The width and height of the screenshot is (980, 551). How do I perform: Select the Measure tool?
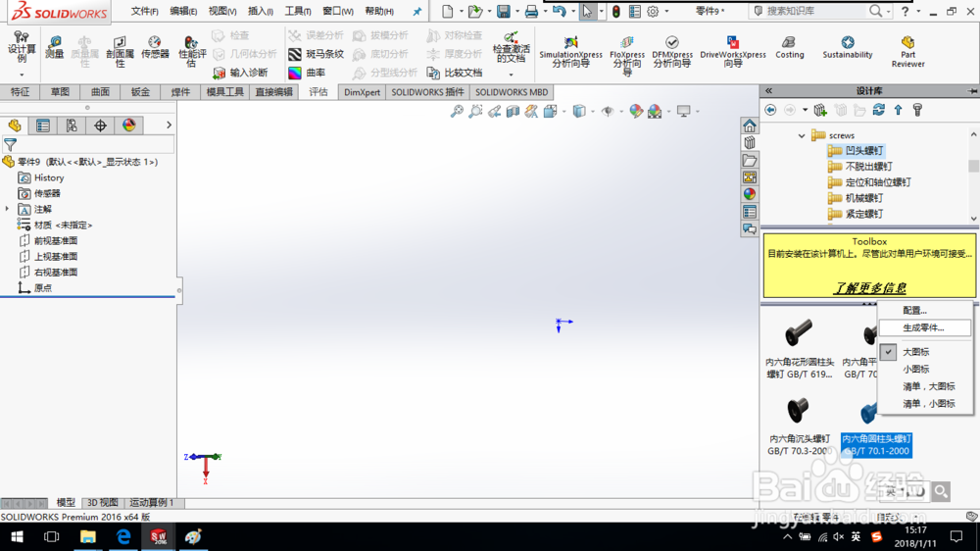click(55, 47)
